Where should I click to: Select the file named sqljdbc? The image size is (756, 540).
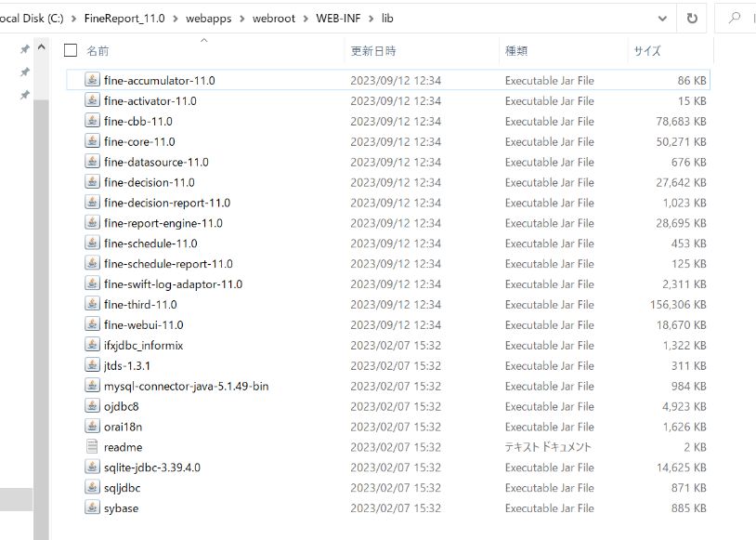(122, 488)
